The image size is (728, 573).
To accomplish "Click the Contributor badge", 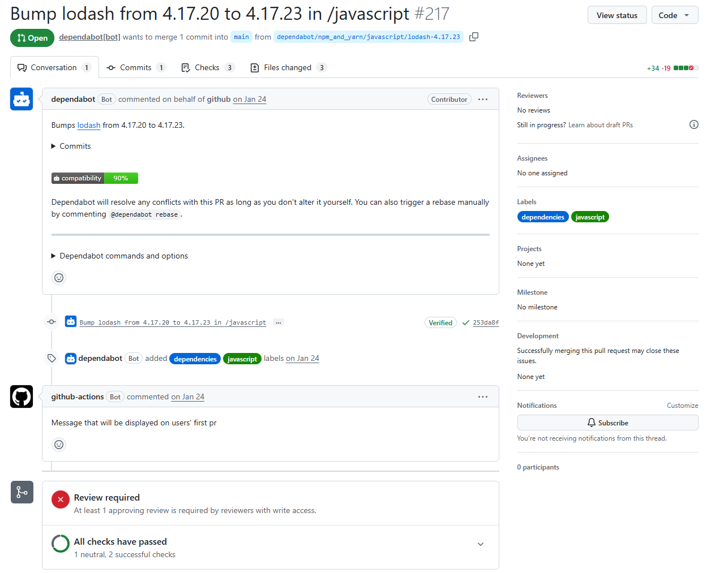I will coord(449,99).
